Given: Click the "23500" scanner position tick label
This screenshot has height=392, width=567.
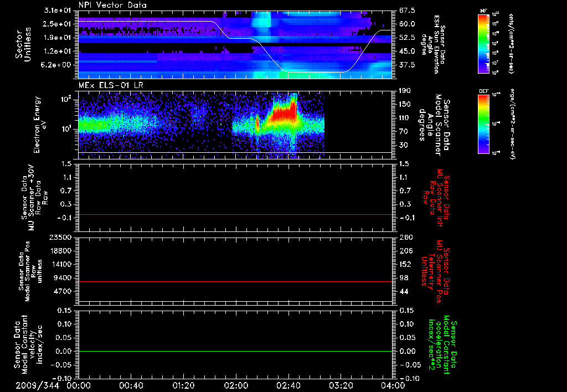Looking at the screenshot, I should (61, 238).
